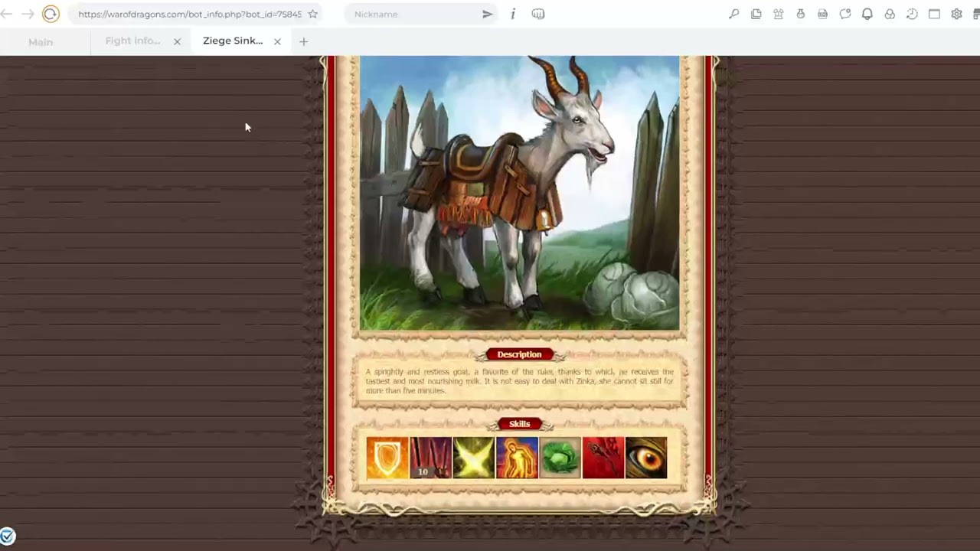The image size is (980, 551).
Task: Open settings gear icon
Action: tap(956, 14)
